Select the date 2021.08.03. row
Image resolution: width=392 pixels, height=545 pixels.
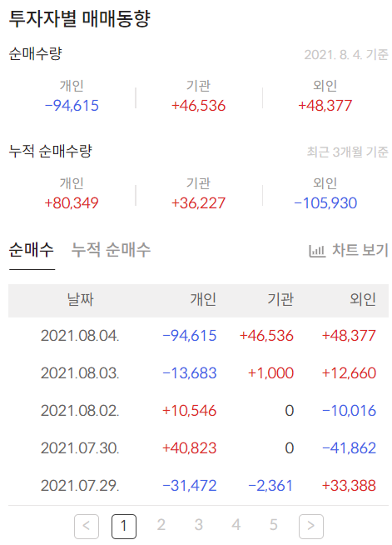tap(198, 373)
